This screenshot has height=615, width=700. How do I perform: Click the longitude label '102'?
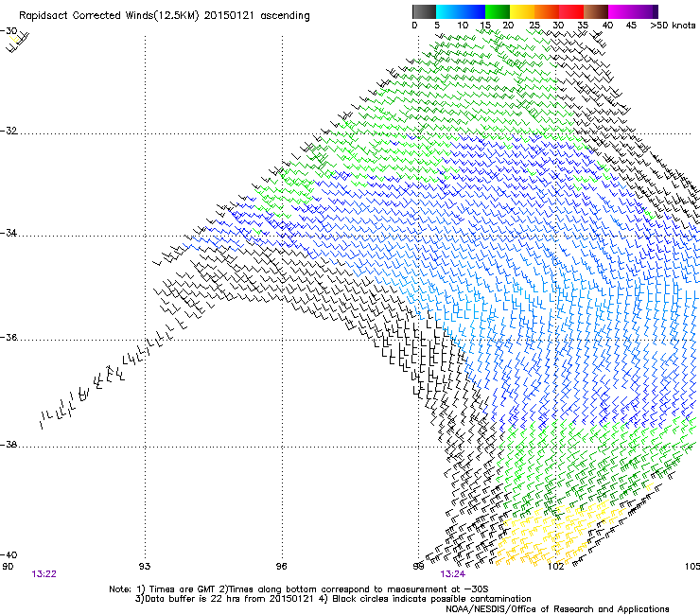pyautogui.click(x=555, y=567)
